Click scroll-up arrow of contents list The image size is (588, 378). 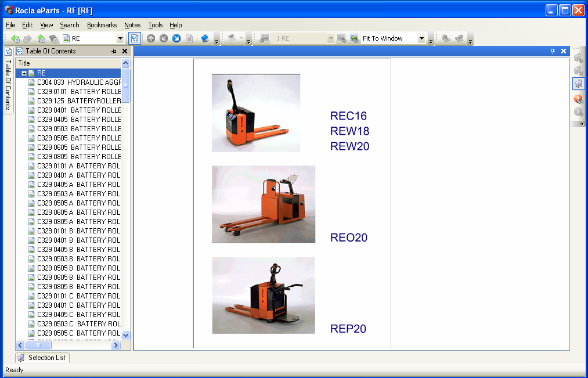pos(125,63)
